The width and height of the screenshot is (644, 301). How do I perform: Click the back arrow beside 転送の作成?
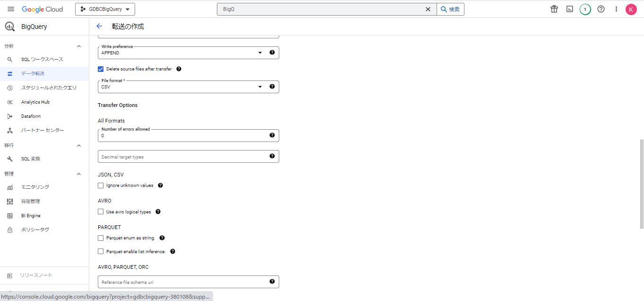pos(99,27)
